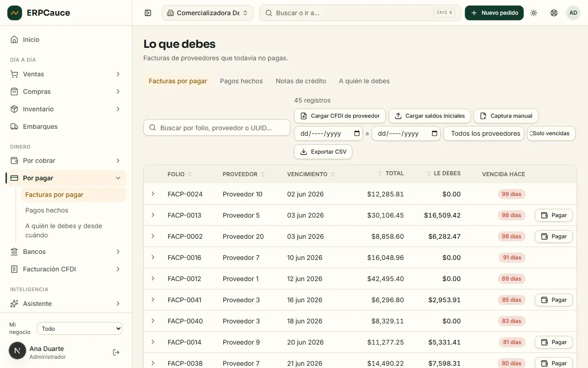Sort by the LE DEBES column arrows

tap(429, 173)
